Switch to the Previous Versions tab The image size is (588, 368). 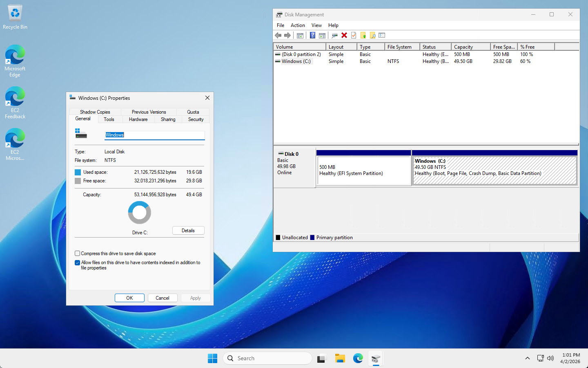click(x=149, y=112)
